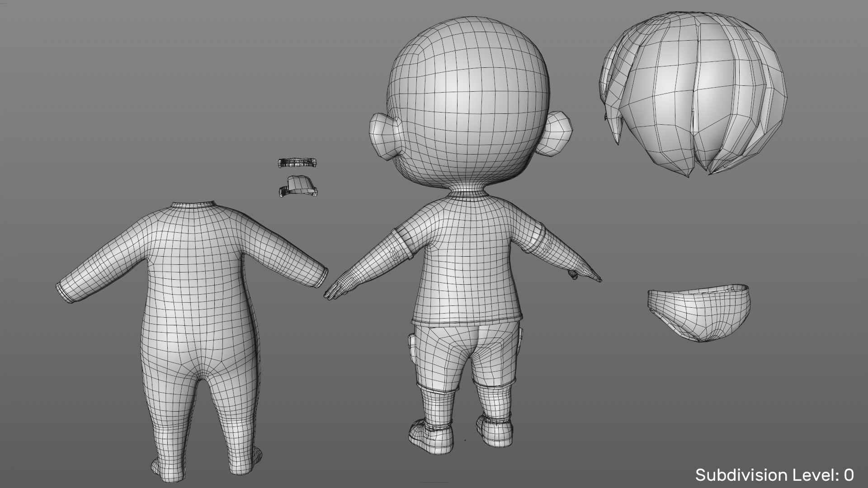Select the upper teeth mesh
868x488 pixels.
coord(297,162)
